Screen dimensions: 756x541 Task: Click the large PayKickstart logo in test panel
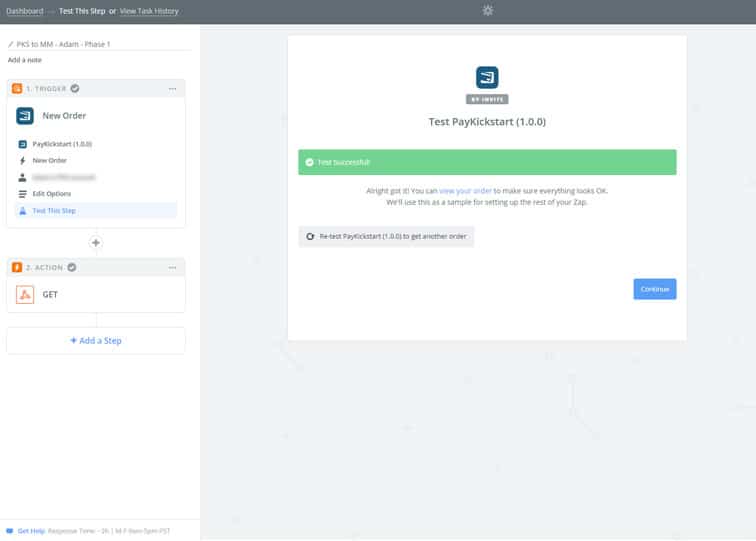[x=487, y=78]
